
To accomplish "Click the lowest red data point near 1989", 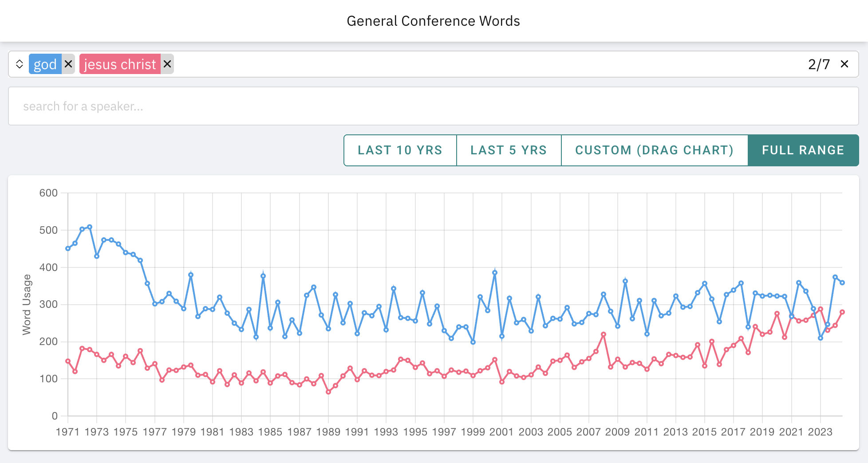I will [328, 392].
